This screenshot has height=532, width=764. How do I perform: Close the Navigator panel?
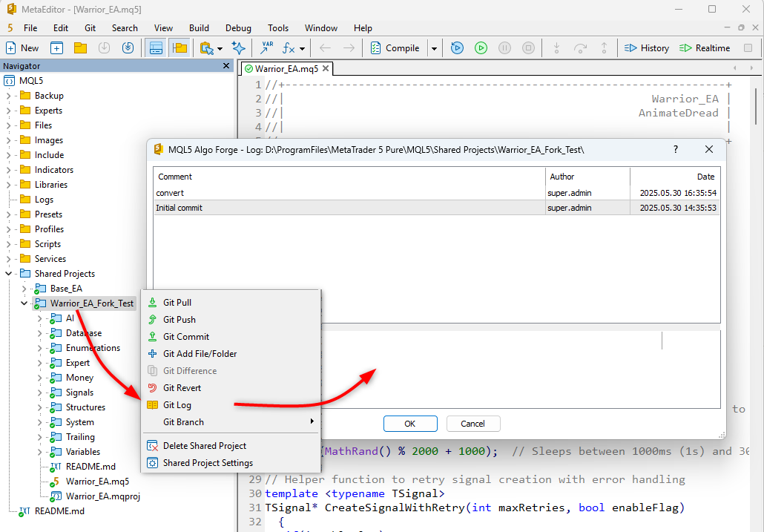click(226, 66)
